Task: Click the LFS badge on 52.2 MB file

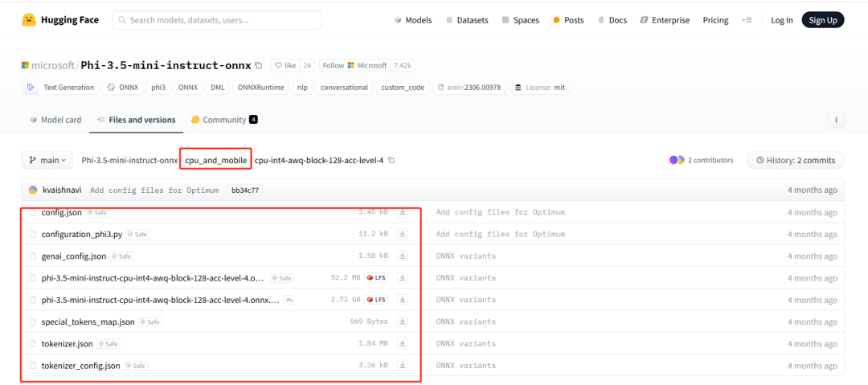Action: [x=376, y=277]
